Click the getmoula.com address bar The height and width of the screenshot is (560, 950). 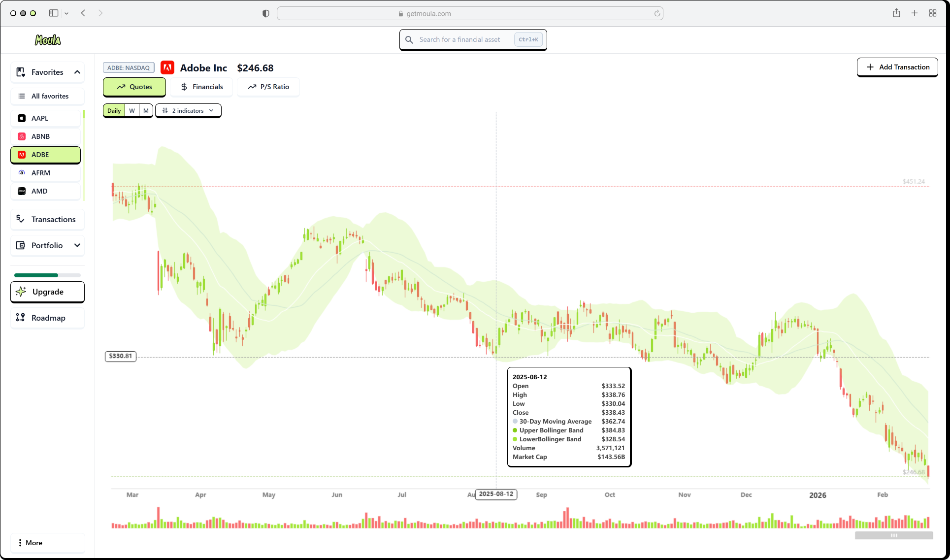pyautogui.click(x=470, y=13)
